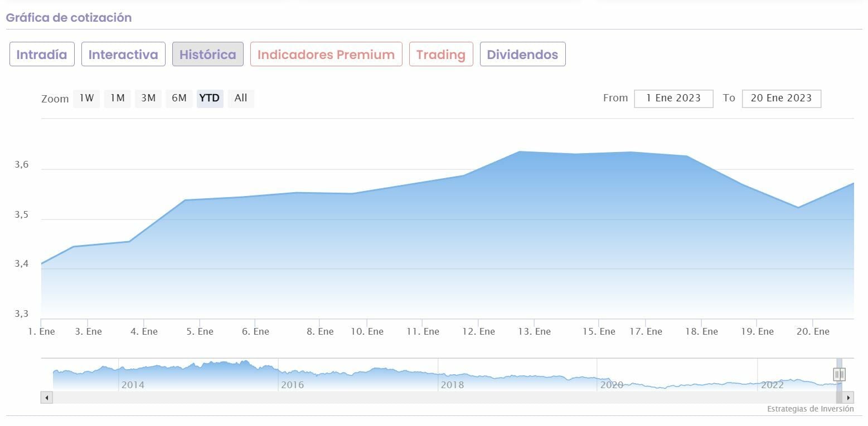This screenshot has width=868, height=426.
Task: Choose the 6M zoom option
Action: point(179,99)
